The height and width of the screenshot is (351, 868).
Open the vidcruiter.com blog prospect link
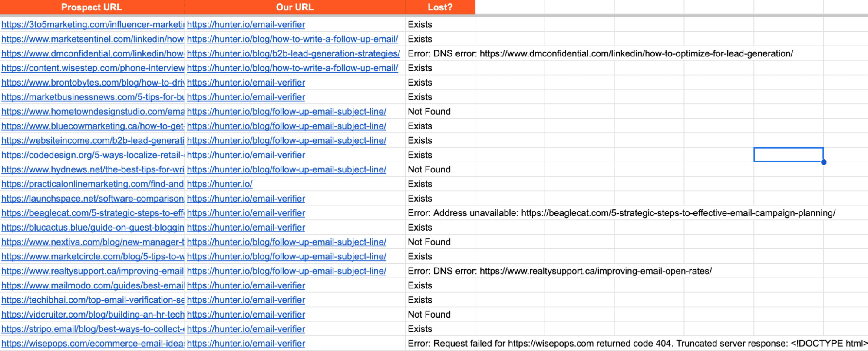[x=92, y=315]
